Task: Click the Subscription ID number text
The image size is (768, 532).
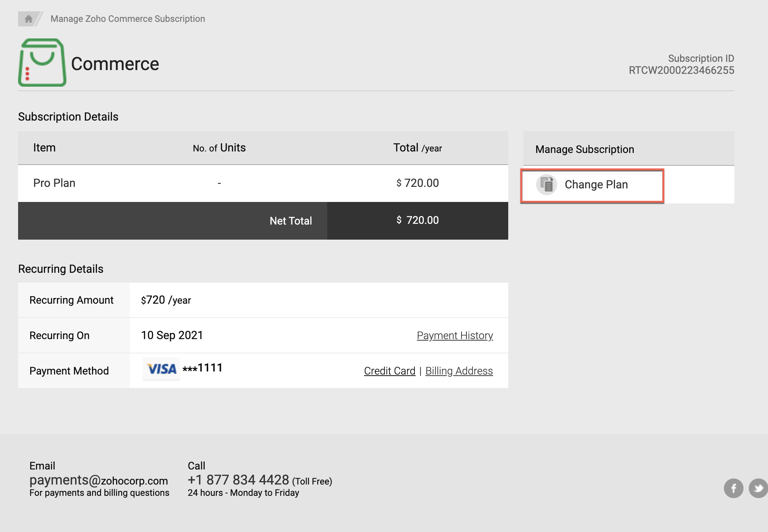Action: pos(681,70)
